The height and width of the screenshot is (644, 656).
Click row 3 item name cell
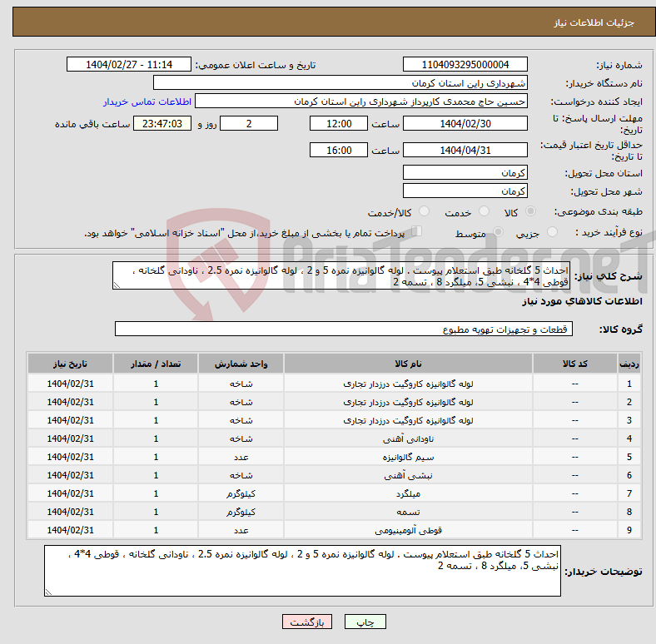click(x=408, y=421)
